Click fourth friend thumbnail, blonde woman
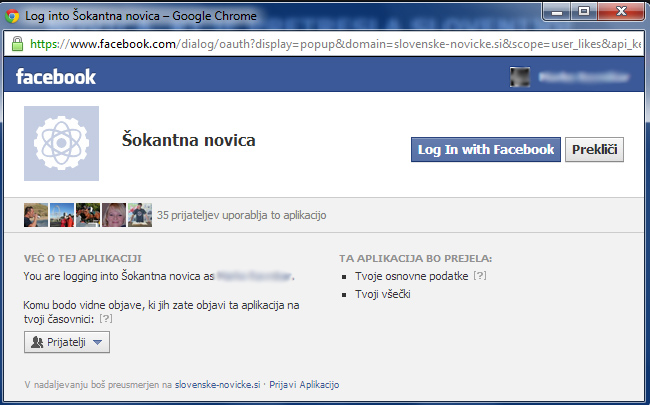 (114, 215)
